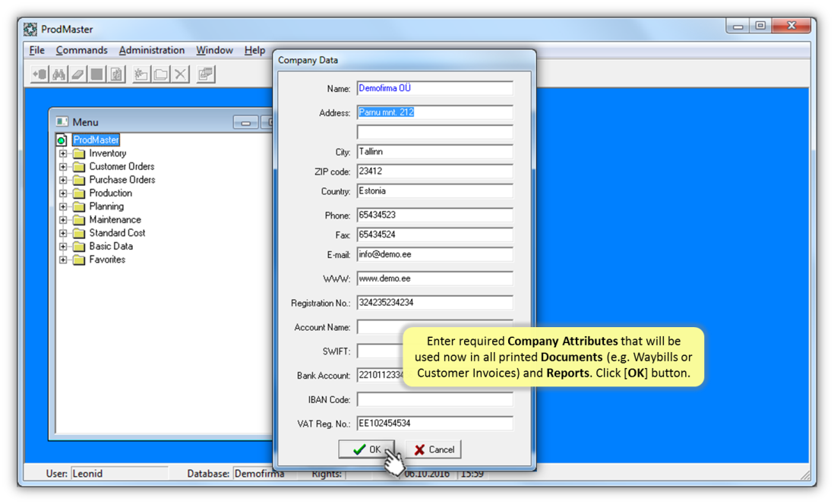
Task: Expand the Purchase Orders tree node
Action: pos(63,180)
